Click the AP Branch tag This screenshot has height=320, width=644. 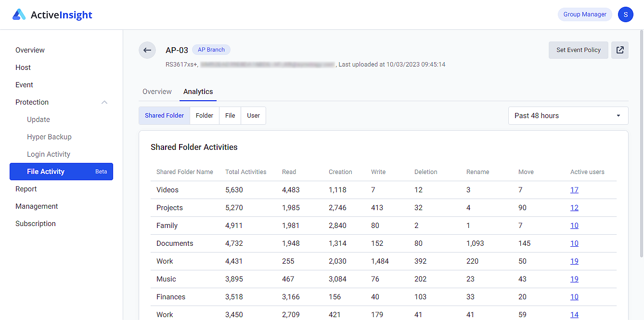[211, 50]
